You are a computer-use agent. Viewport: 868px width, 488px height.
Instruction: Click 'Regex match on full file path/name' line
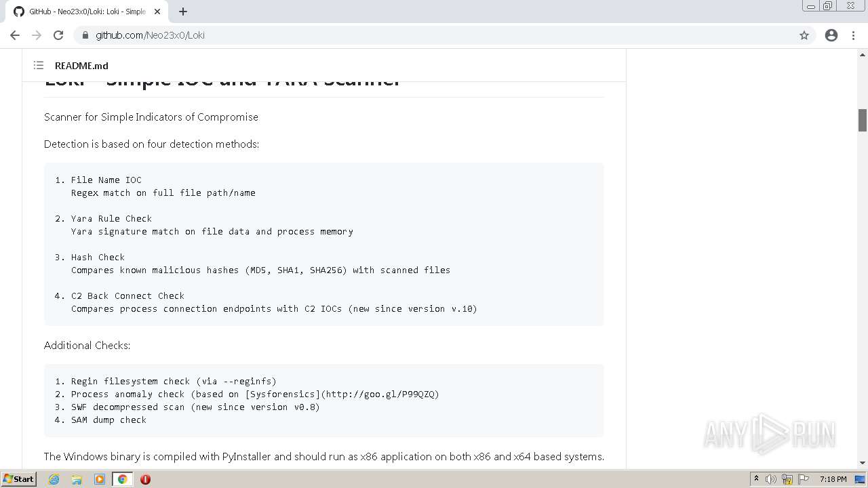click(163, 192)
